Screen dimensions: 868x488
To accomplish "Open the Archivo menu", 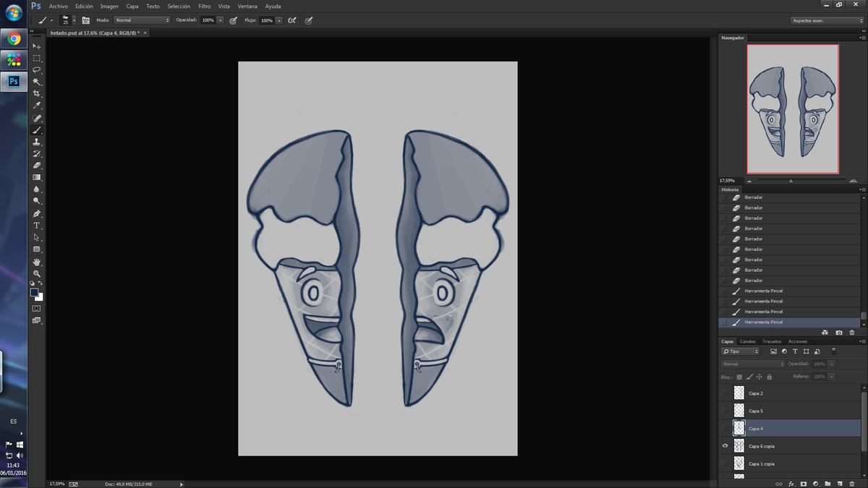I will click(x=58, y=6).
